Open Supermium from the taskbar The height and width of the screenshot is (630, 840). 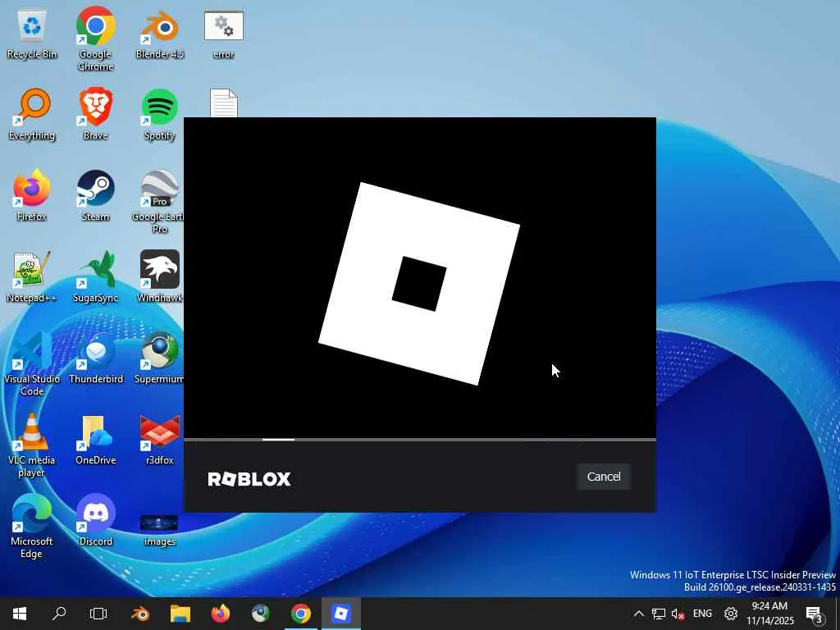click(x=261, y=614)
